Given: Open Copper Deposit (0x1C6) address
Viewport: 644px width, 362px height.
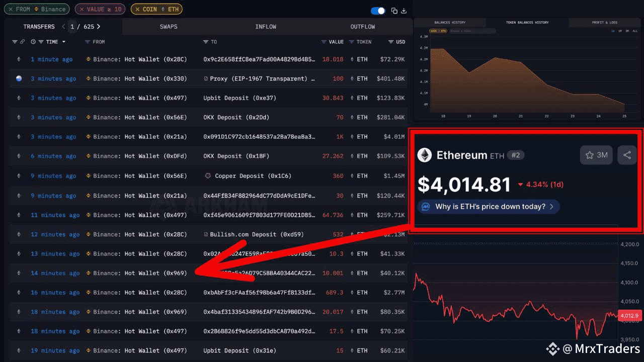Looking at the screenshot, I should (x=253, y=176).
